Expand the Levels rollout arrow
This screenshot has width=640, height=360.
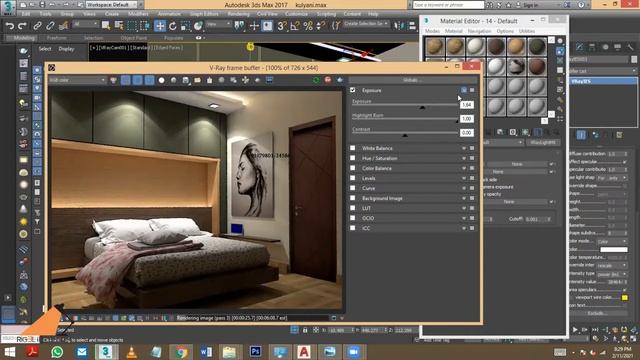coord(464,178)
